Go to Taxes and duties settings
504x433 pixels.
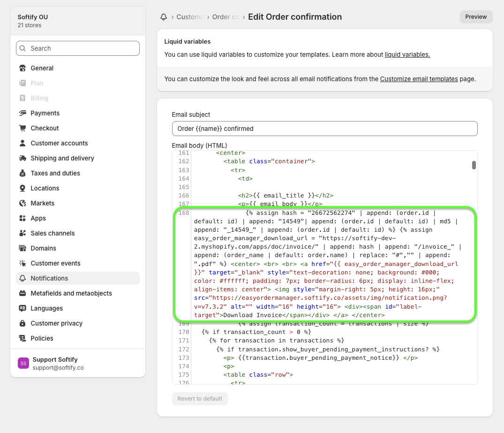tap(78, 173)
